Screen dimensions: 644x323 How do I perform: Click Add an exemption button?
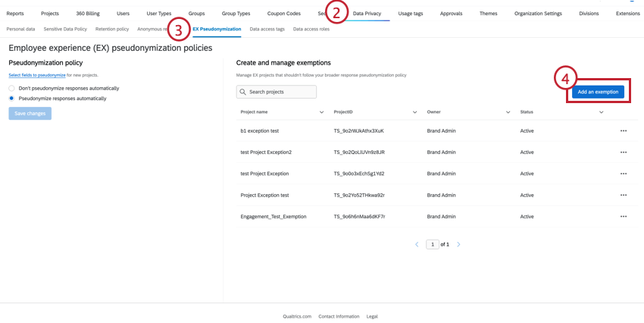click(x=598, y=92)
